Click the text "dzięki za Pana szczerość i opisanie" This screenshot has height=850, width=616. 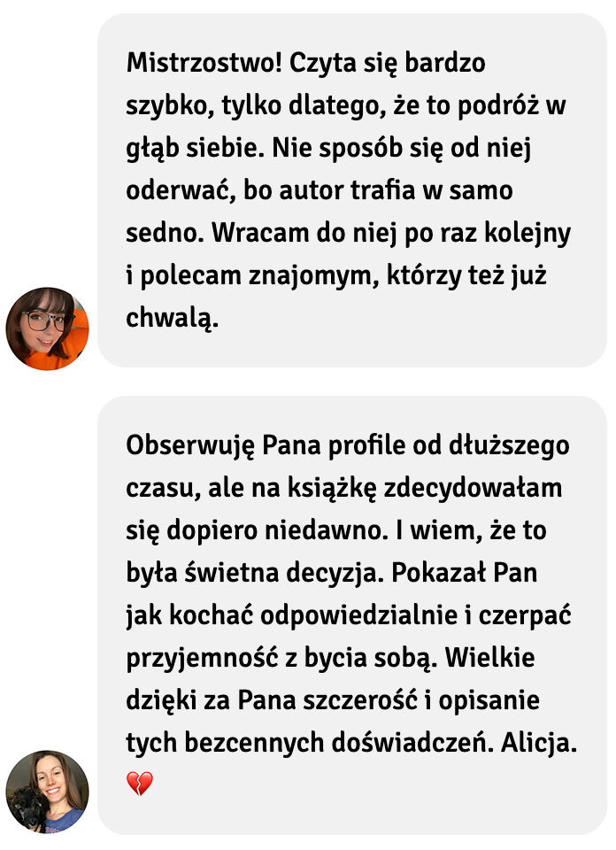(x=333, y=699)
